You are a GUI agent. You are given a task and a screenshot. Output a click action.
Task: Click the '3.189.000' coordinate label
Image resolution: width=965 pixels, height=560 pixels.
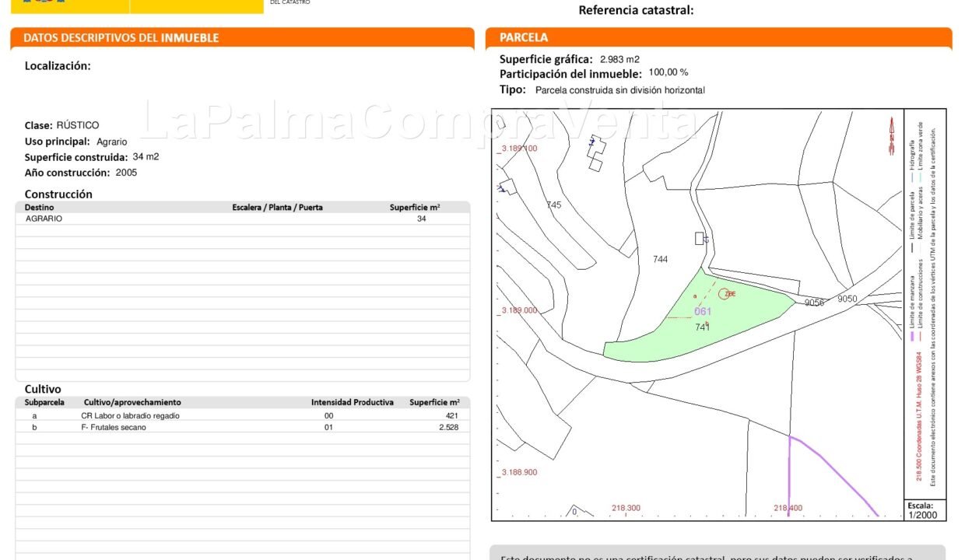(x=519, y=310)
